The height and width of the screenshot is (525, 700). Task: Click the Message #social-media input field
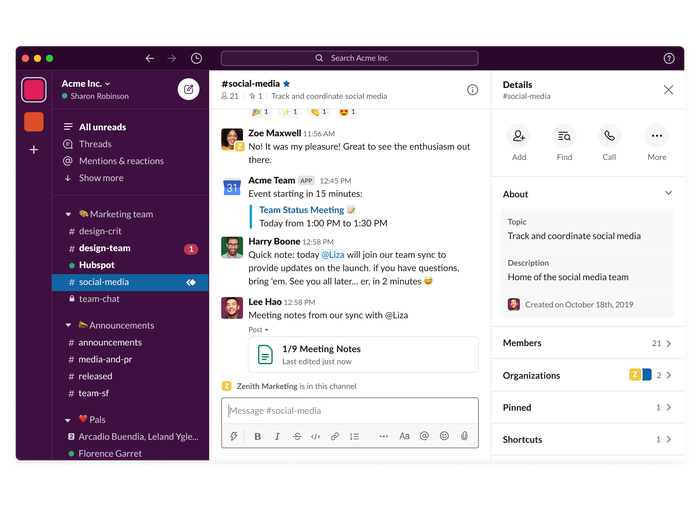tap(349, 410)
